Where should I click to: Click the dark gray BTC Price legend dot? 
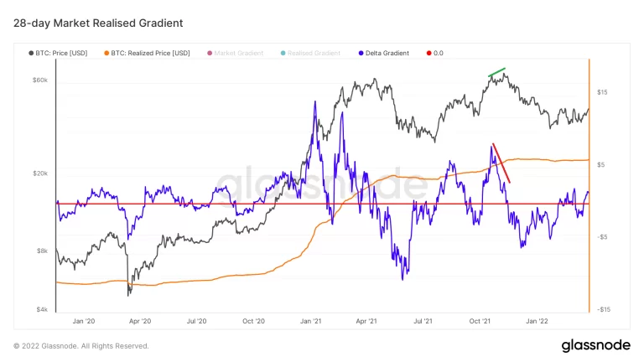click(32, 53)
